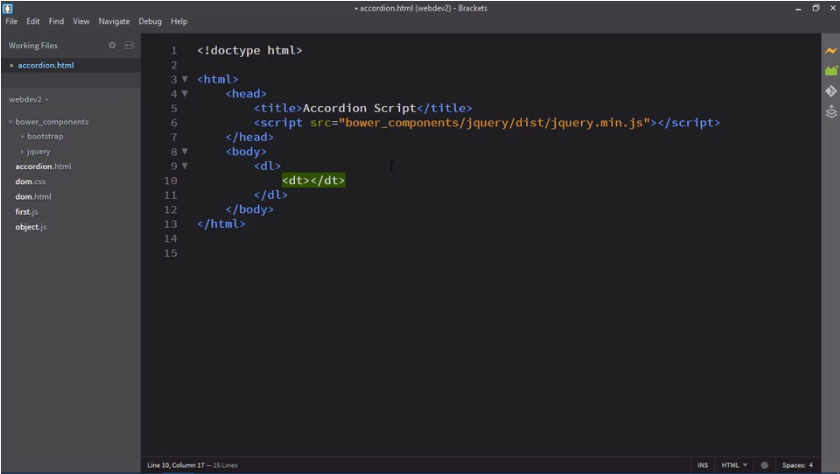Open the File menu
The height and width of the screenshot is (474, 840).
11,21
